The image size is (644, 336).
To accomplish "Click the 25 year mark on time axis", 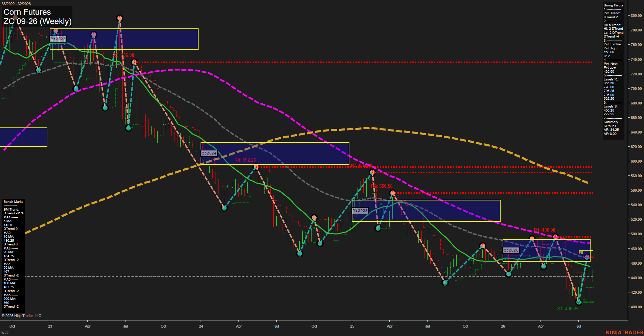I will [352, 326].
